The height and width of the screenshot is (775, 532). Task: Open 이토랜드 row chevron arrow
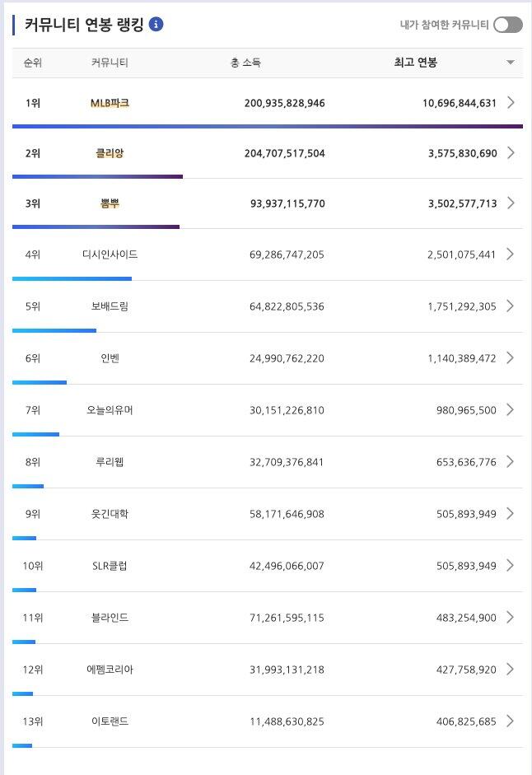[511, 721]
